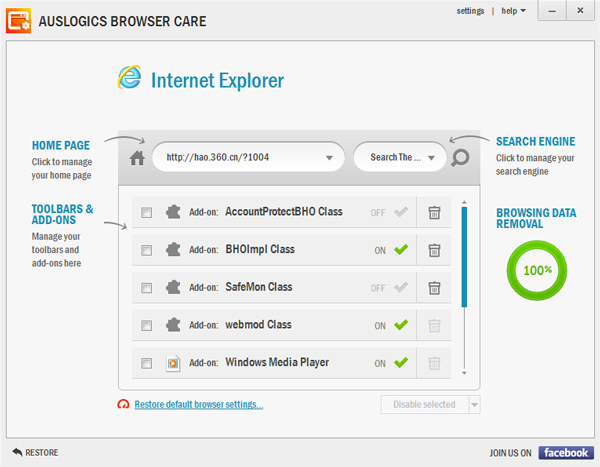The image size is (600, 467).
Task: Delete AccountProtectBHO Class via trash icon
Action: pyautogui.click(x=434, y=212)
